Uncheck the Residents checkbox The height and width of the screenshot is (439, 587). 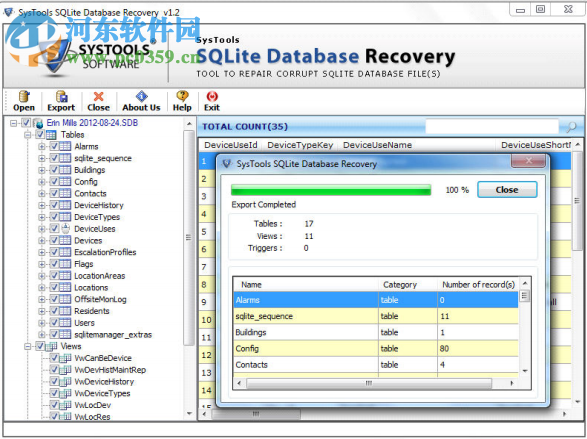tap(54, 311)
